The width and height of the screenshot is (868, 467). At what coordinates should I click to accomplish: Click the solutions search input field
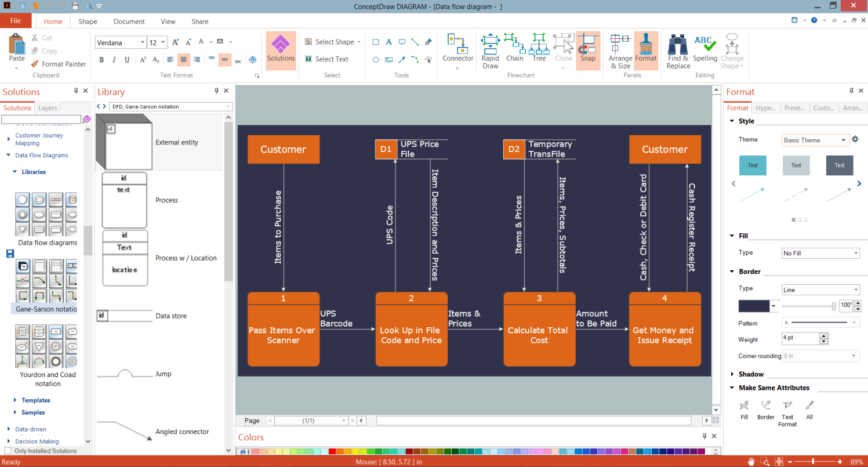(x=41, y=120)
